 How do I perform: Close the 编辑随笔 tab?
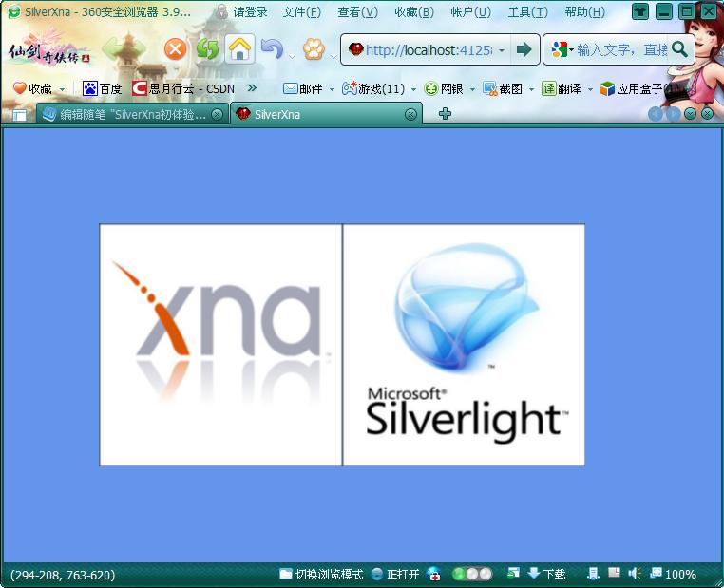point(217,114)
